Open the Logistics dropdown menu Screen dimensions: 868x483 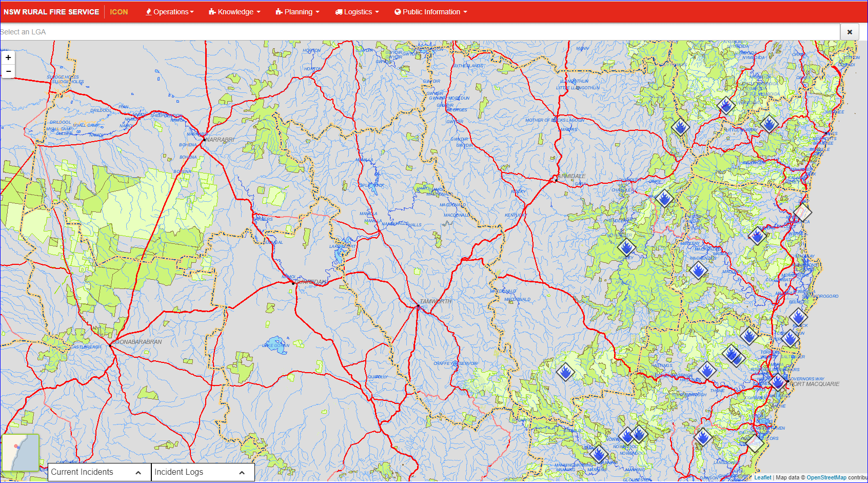click(357, 12)
